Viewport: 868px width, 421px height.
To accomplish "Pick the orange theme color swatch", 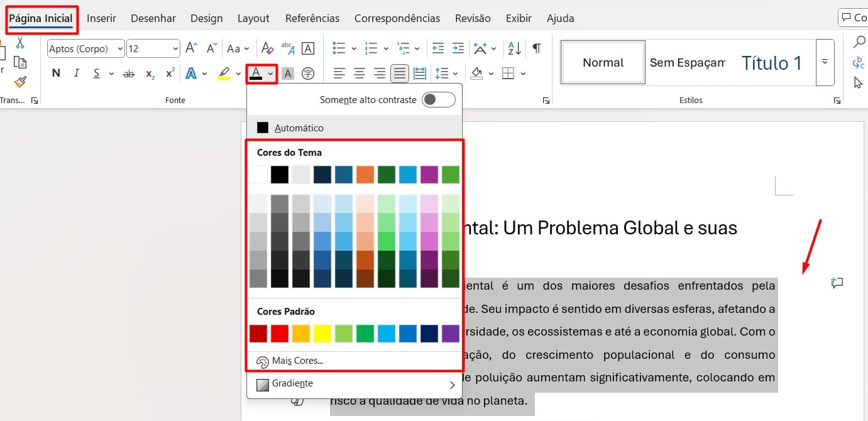I will (365, 175).
